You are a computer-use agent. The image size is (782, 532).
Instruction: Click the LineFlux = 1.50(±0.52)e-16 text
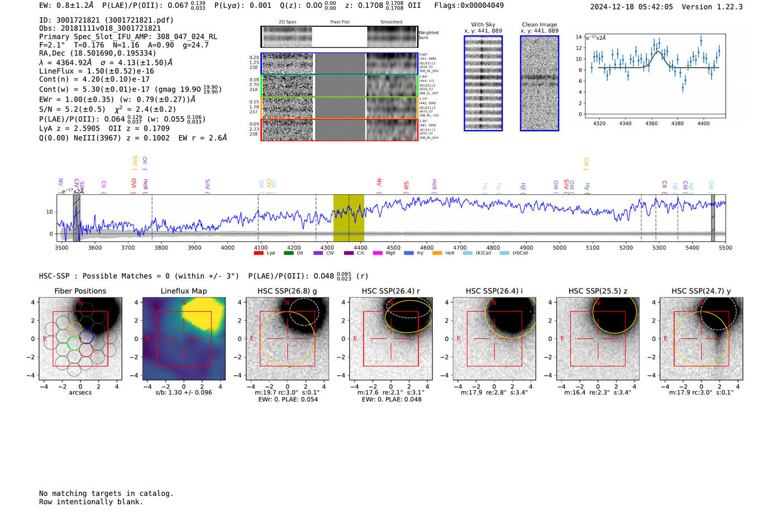point(97,71)
